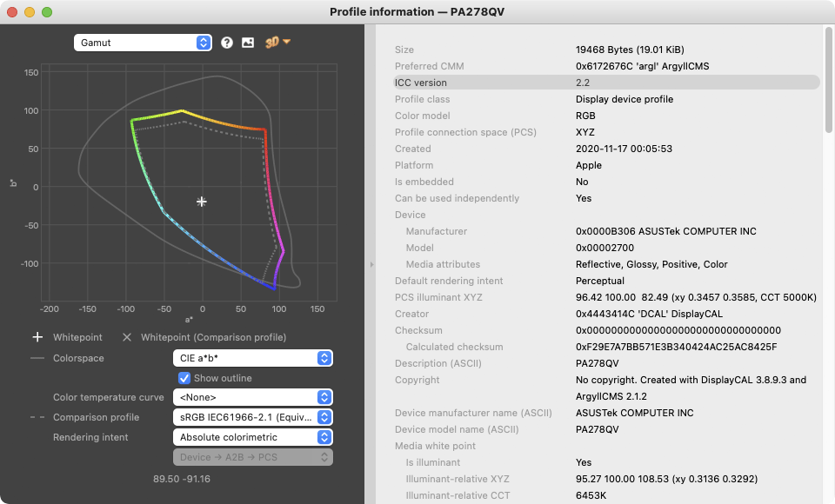Screen dimensions: 835x504
Task: Change Rendering intent from Absolute colorimetric
Action: [252, 437]
